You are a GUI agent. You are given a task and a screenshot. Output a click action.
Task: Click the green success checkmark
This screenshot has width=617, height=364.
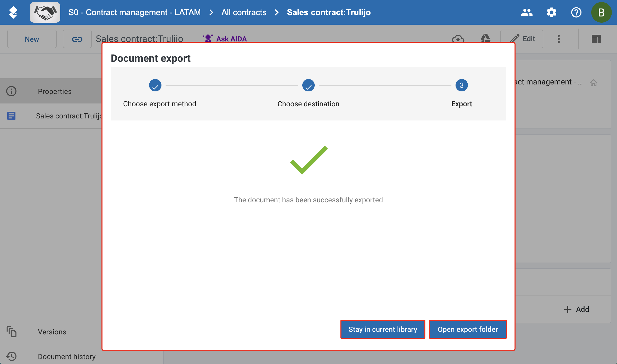[x=309, y=160]
